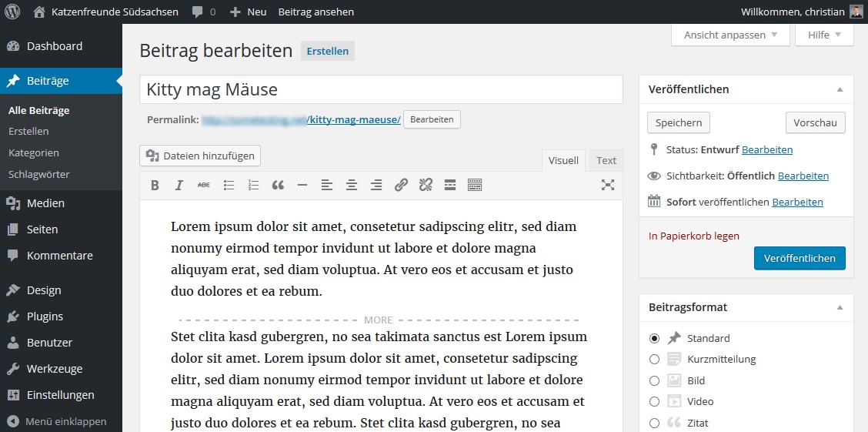Click the Speichern button

tap(679, 123)
